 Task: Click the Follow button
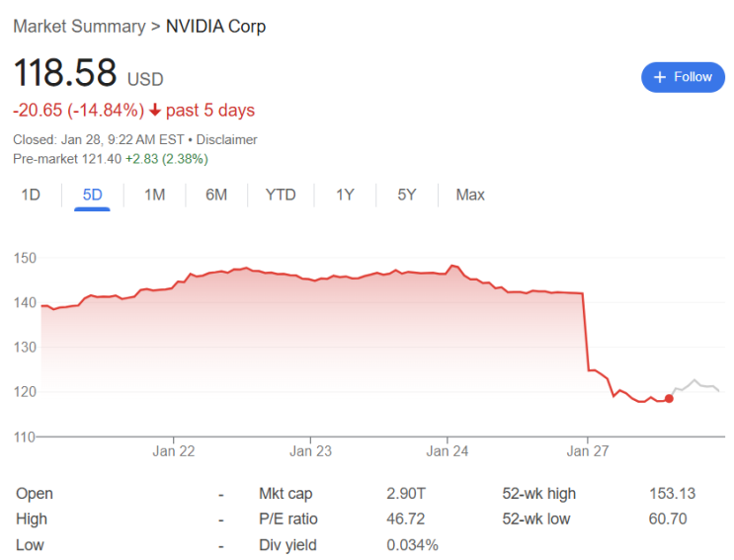click(x=683, y=77)
